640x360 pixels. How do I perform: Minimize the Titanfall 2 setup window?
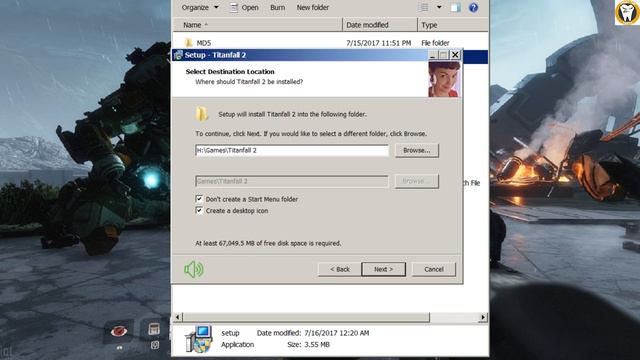(x=433, y=55)
